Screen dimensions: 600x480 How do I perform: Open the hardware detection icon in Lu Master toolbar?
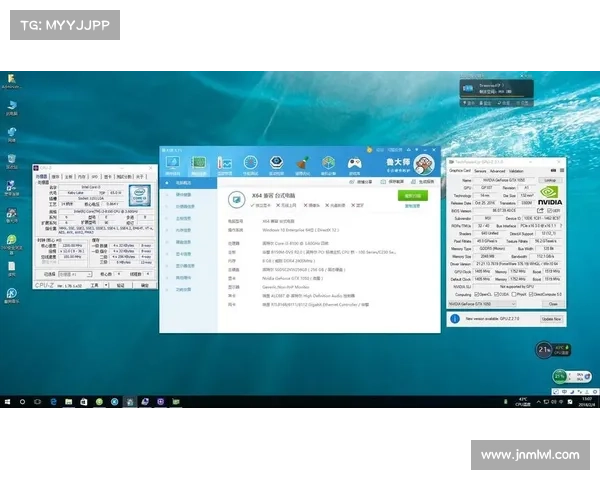199,163
